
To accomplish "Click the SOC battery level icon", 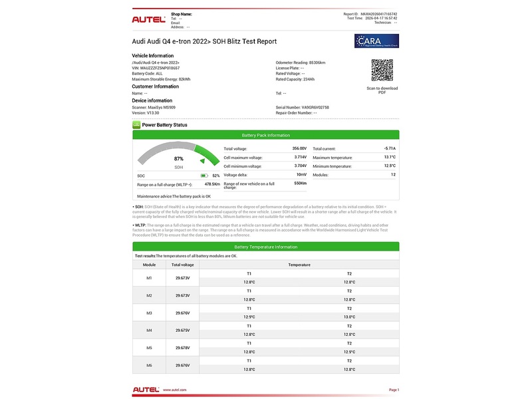I will point(204,176).
